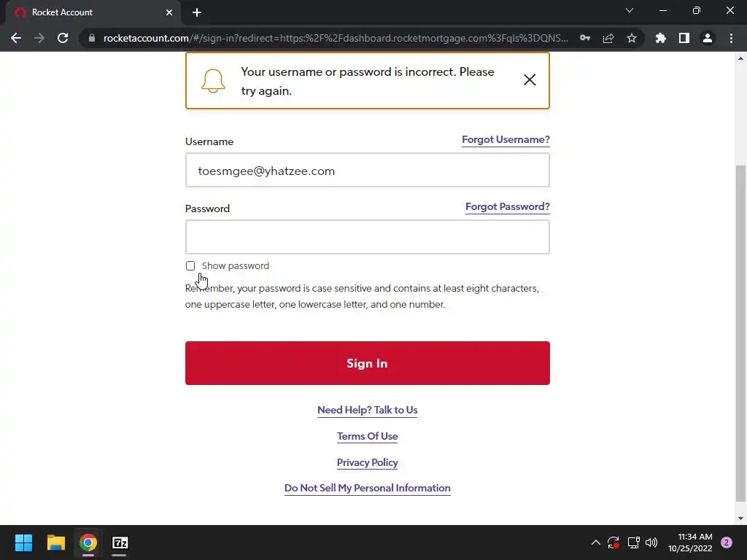Click the Chrome taskbar icon

(88, 542)
